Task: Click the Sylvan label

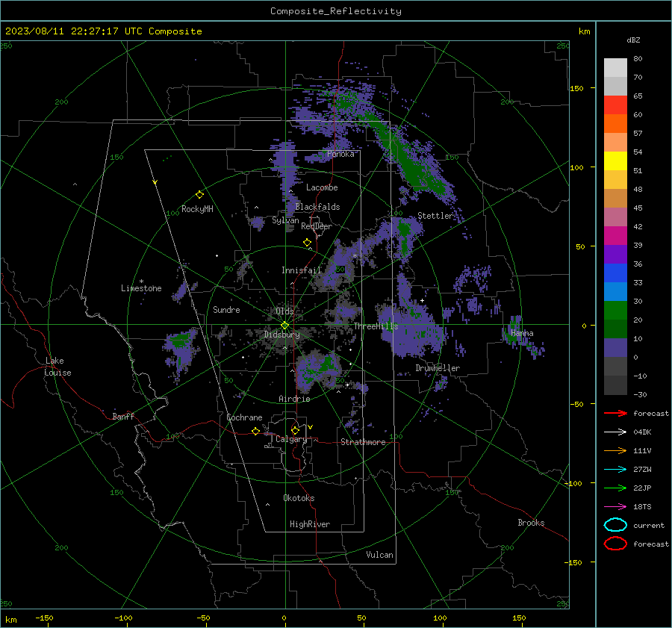Action: click(x=285, y=221)
